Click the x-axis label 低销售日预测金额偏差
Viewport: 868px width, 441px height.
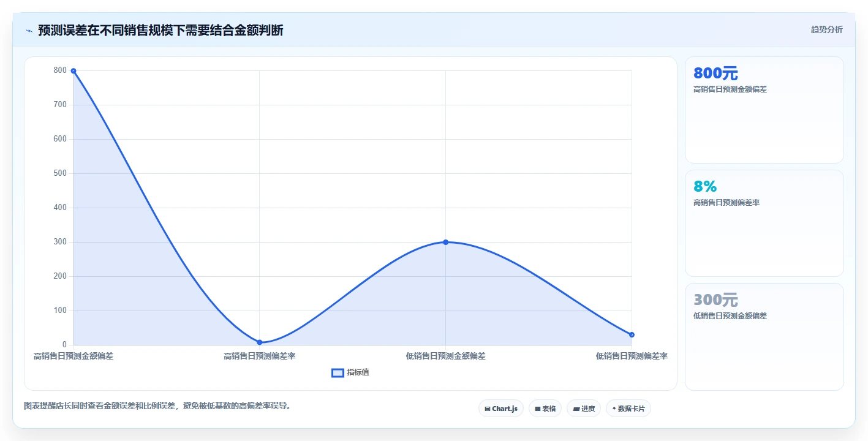[445, 356]
